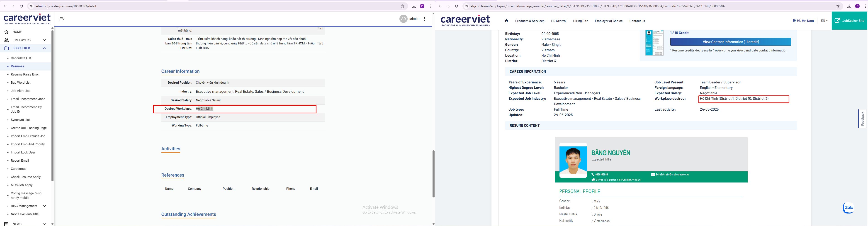Open Bad Word List page
Screen dimensions: 868x226
coord(21,83)
